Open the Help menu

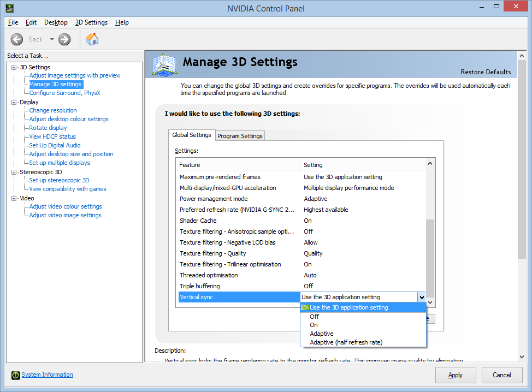[122, 22]
